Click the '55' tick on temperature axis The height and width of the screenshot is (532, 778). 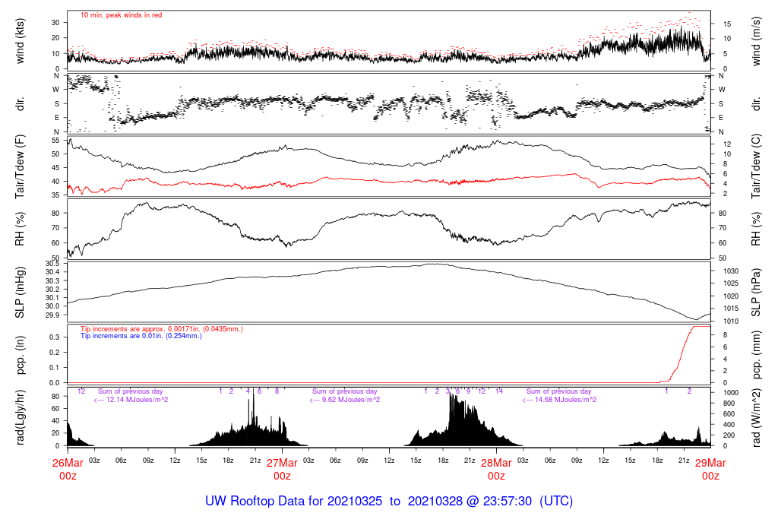click(x=55, y=141)
